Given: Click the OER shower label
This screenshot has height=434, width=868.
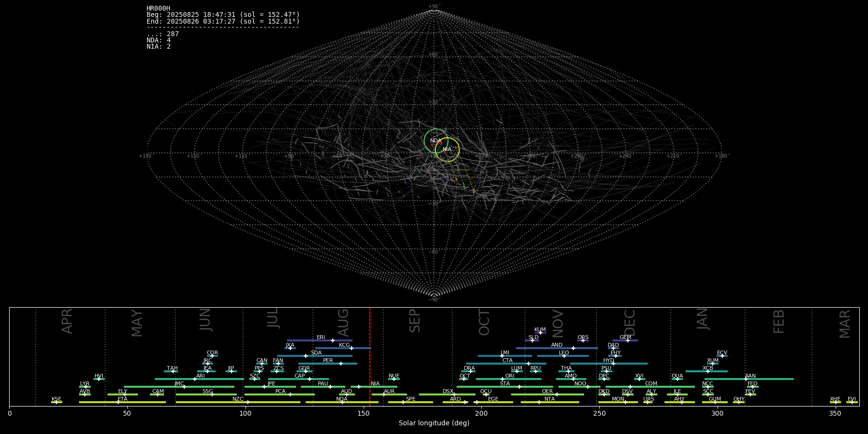Looking at the screenshot, I should [547, 392].
